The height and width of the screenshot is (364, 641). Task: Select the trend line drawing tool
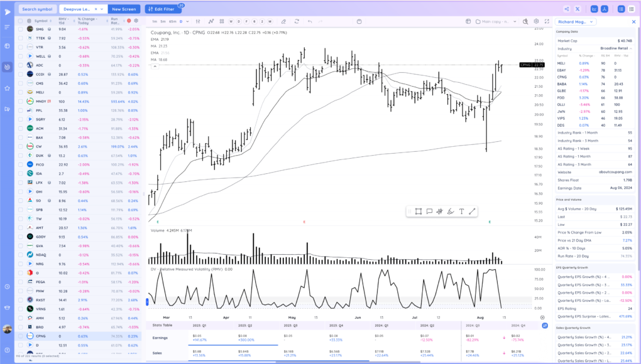(472, 211)
